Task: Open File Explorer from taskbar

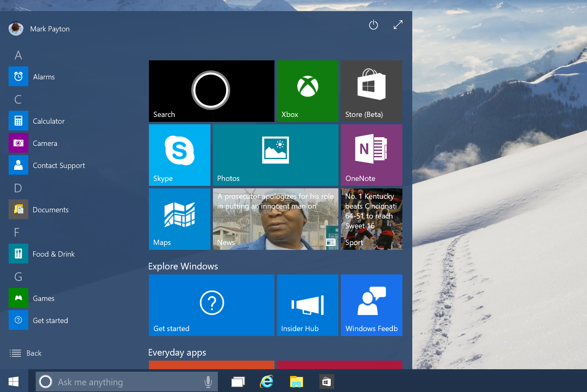Action: coord(297,382)
